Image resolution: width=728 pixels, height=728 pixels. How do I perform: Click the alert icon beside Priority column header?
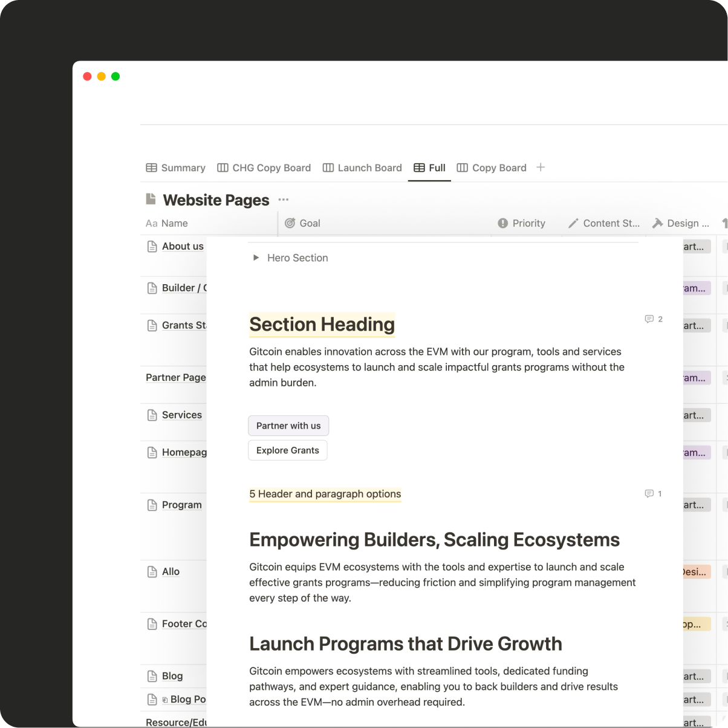click(x=502, y=223)
